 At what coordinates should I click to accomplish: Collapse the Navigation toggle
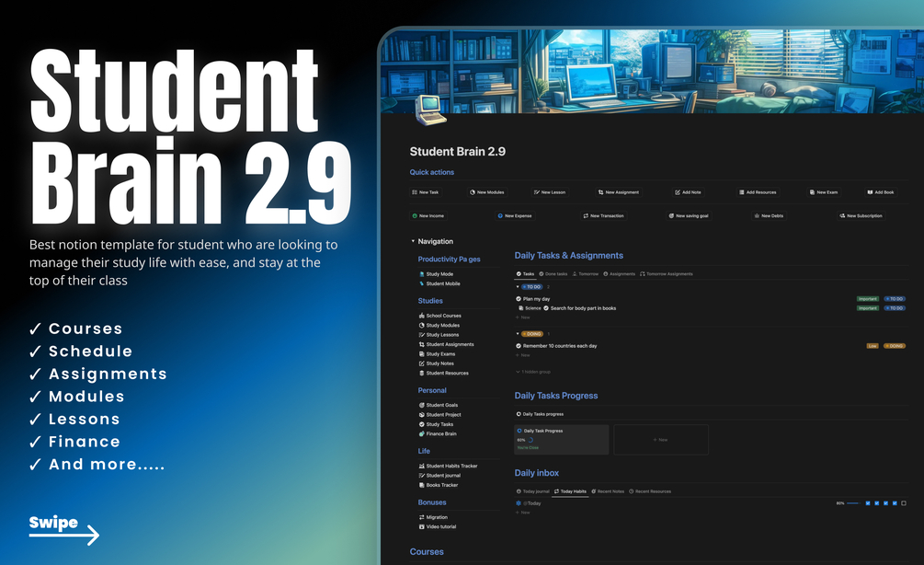(x=413, y=241)
